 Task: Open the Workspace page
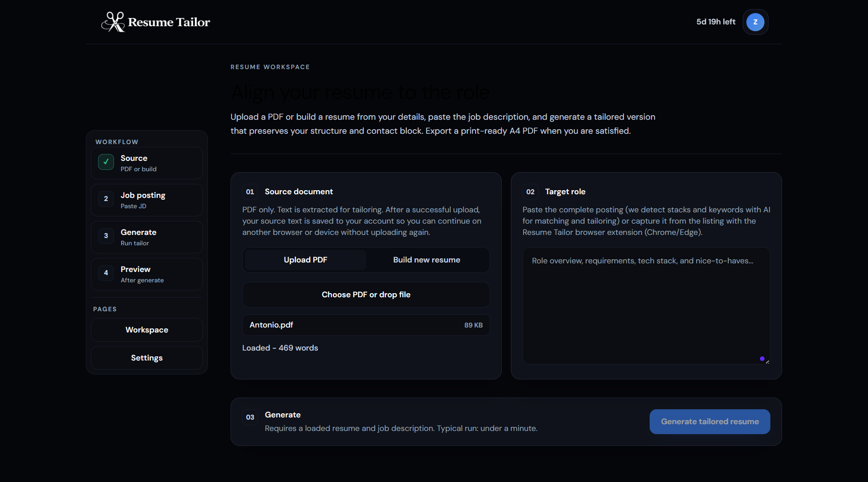[147, 330]
